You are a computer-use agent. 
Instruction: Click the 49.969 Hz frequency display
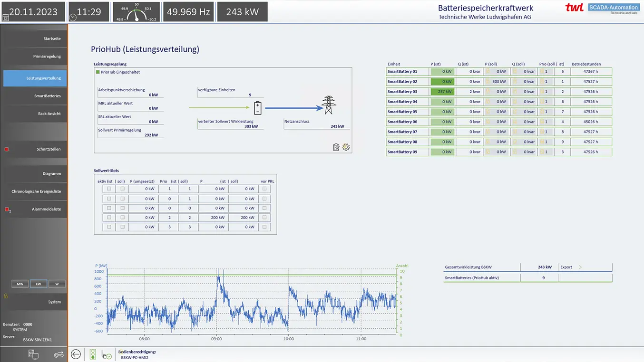pyautogui.click(x=188, y=12)
